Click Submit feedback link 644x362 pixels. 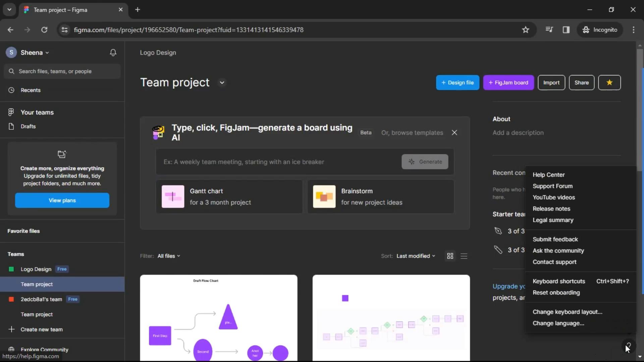click(555, 239)
